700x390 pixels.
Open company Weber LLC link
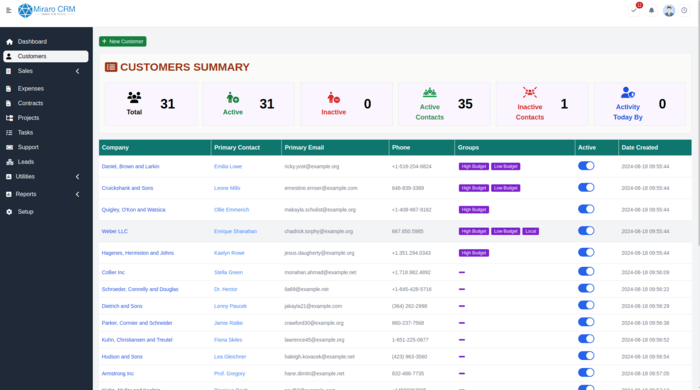tap(115, 231)
